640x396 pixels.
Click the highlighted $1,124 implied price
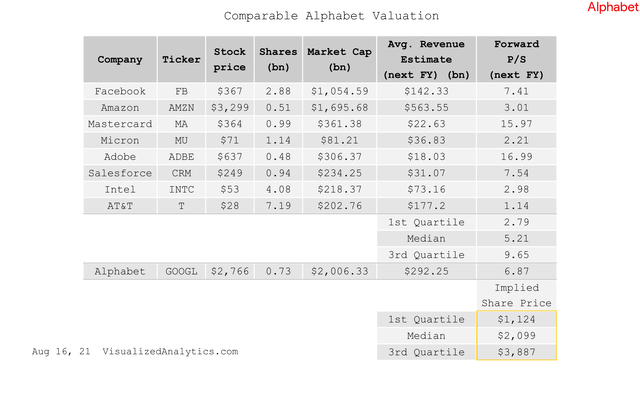pyautogui.click(x=516, y=319)
